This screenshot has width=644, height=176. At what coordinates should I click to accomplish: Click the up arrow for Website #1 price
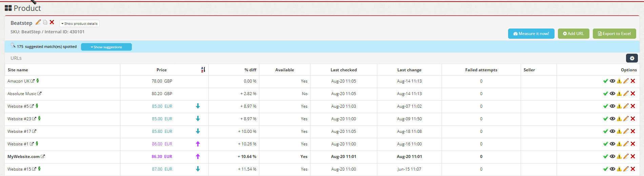[198, 144]
